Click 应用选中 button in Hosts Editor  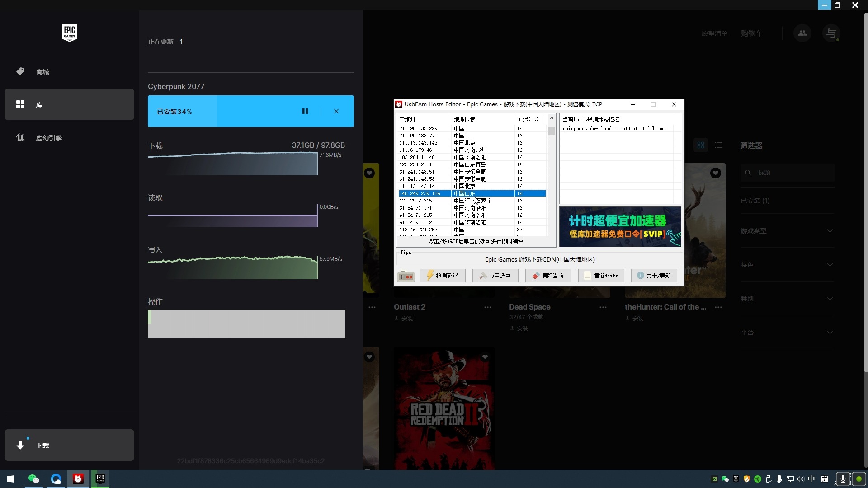pos(495,276)
